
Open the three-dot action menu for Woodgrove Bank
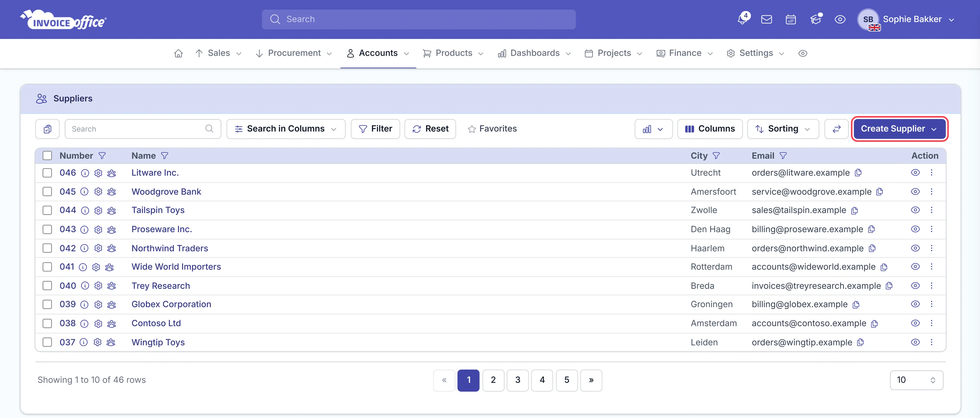pyautogui.click(x=932, y=192)
